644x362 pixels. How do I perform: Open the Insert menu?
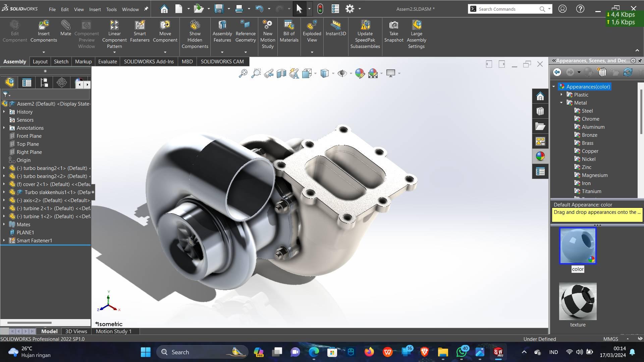pyautogui.click(x=95, y=9)
